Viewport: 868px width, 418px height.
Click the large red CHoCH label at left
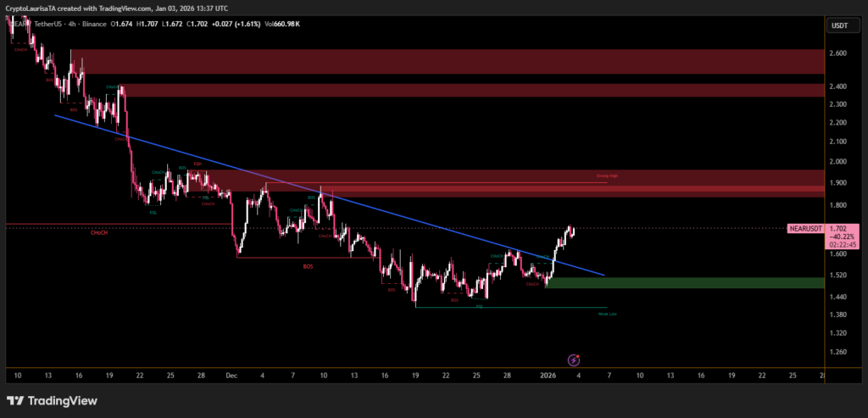pos(99,233)
